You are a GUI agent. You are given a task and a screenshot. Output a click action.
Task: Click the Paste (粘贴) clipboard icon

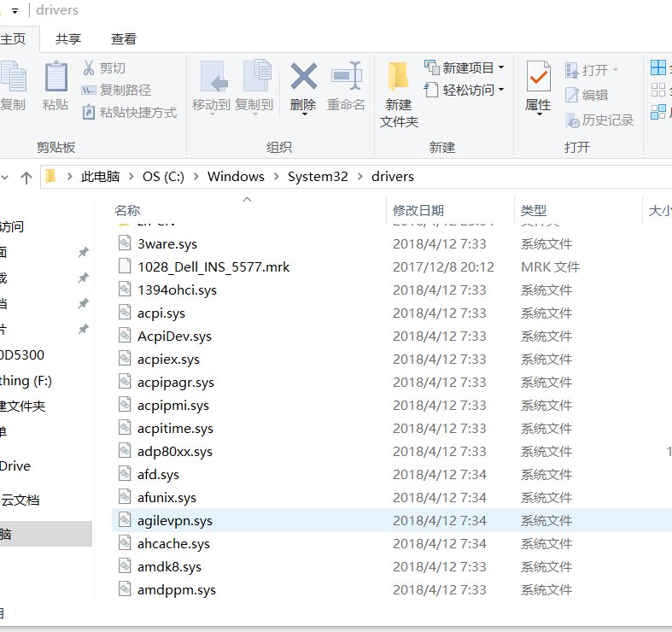point(56,76)
